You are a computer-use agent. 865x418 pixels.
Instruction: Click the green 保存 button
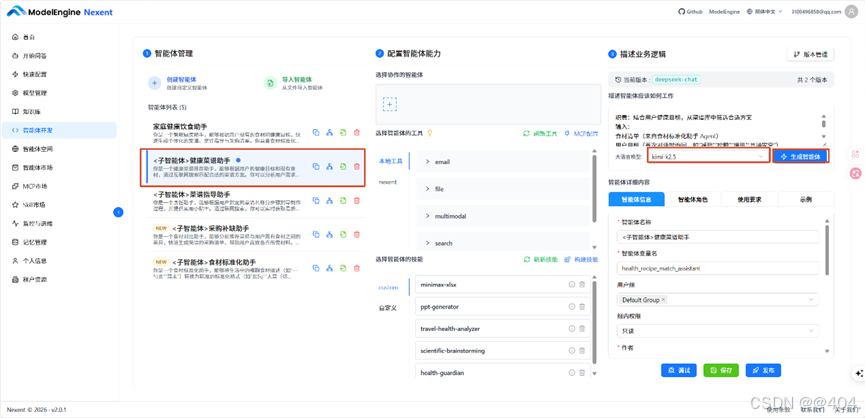coord(721,371)
